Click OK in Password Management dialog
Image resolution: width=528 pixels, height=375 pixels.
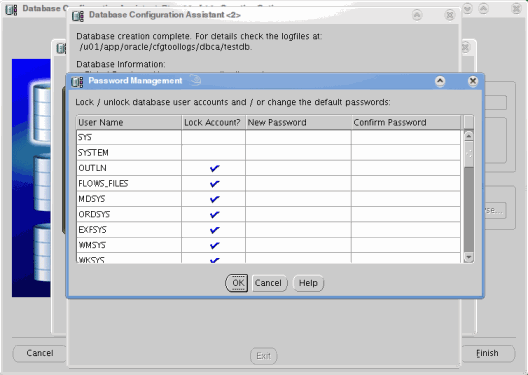coord(237,283)
